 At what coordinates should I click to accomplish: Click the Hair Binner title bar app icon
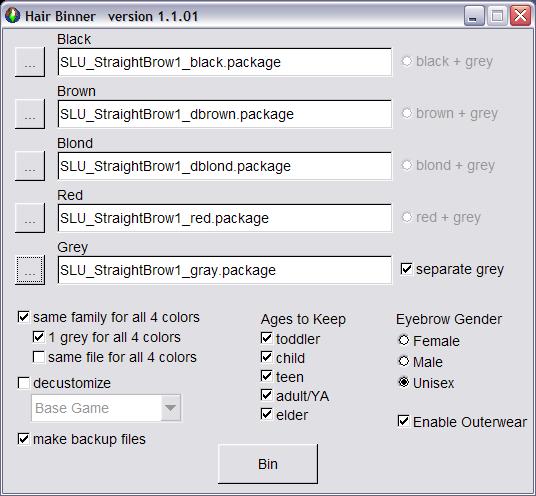point(13,16)
